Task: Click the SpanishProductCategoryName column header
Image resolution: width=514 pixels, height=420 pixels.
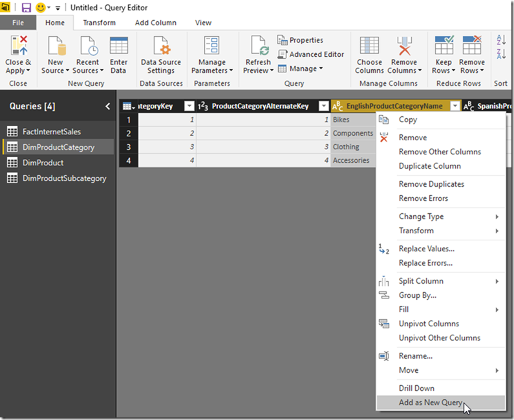Action: [x=487, y=106]
